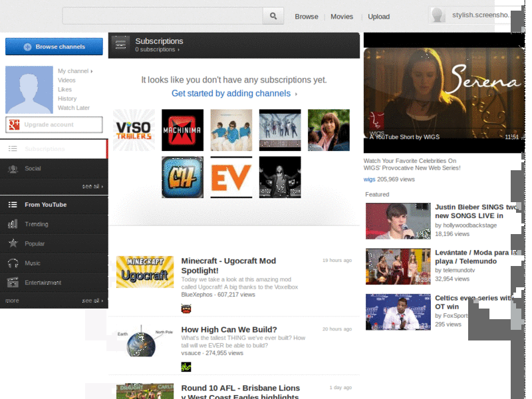Click the From YouTube list icon
This screenshot has height=399, width=532.
(13, 205)
